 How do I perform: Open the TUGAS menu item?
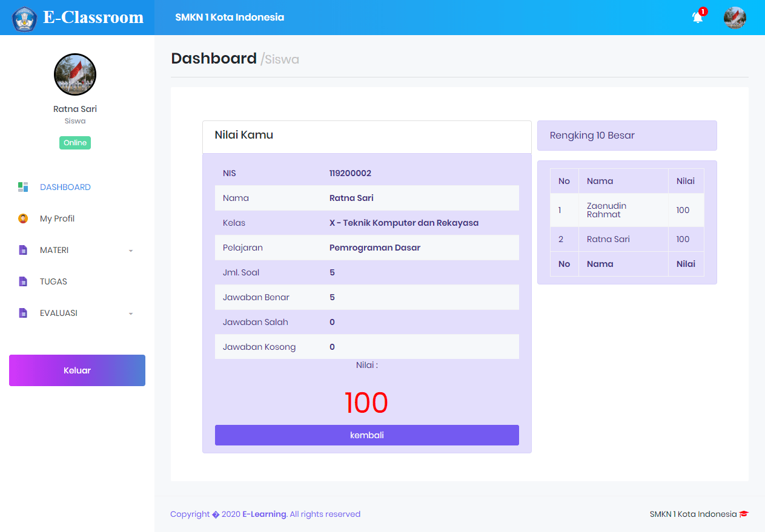pos(53,281)
